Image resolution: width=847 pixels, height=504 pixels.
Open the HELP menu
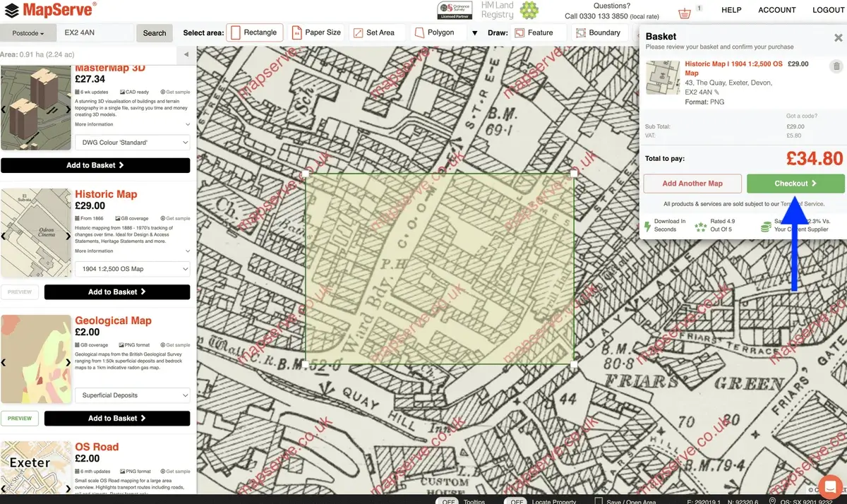click(x=731, y=10)
